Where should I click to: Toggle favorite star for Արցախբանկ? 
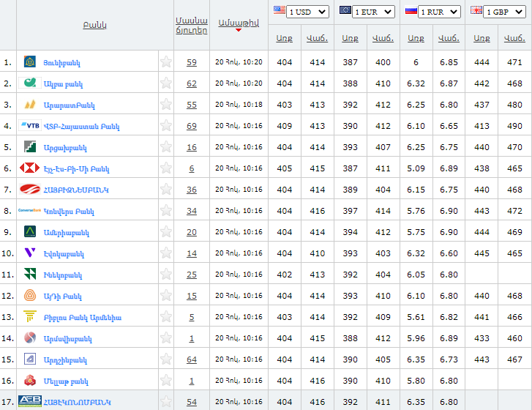[x=166, y=147]
